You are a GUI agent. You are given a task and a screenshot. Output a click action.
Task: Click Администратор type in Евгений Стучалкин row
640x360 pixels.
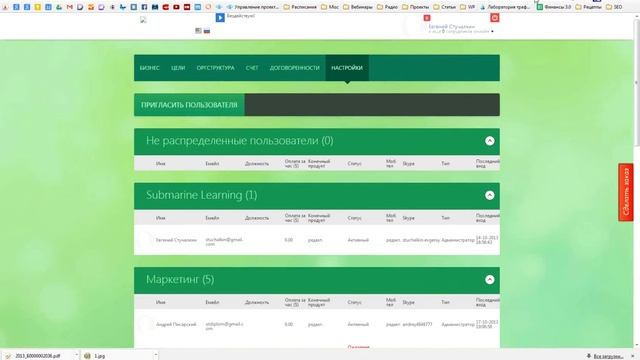(x=458, y=240)
